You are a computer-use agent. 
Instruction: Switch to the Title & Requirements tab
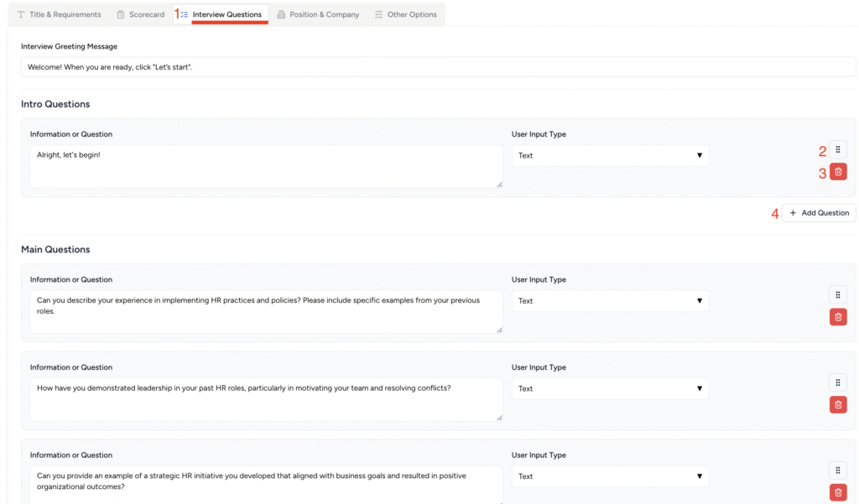59,14
